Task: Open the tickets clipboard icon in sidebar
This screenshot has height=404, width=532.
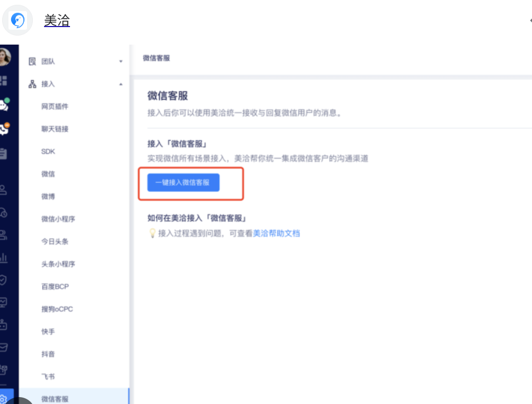Action: [x=3, y=153]
